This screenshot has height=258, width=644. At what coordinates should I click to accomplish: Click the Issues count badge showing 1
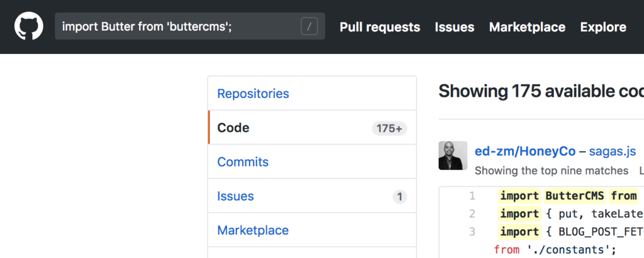399,196
